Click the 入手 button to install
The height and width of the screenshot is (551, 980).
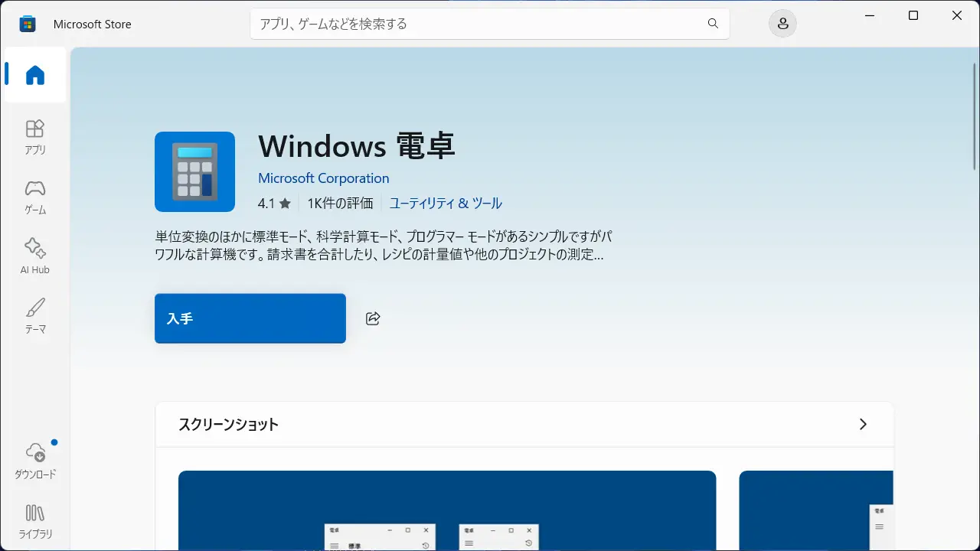[250, 318]
